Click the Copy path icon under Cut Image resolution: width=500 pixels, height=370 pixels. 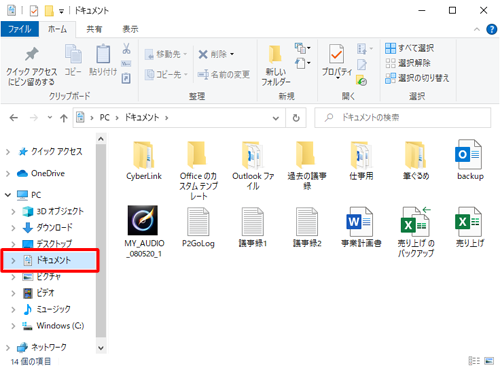tap(126, 63)
